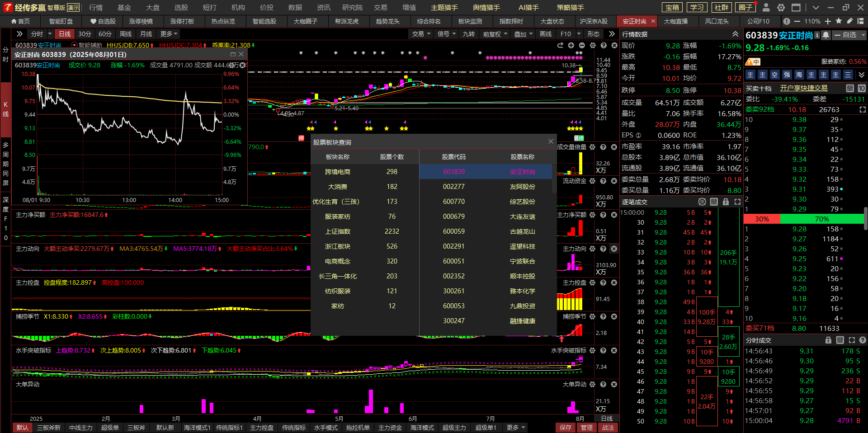Image resolution: width=868 pixels, height=433 pixels.
Task: Collapse the 行情数据 panel chevron
Action: [x=735, y=34]
